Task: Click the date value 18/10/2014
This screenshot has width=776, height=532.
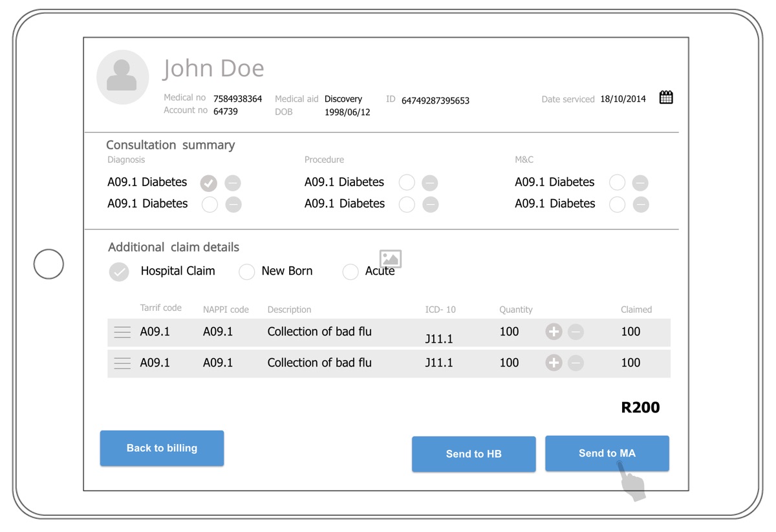Action: (623, 99)
